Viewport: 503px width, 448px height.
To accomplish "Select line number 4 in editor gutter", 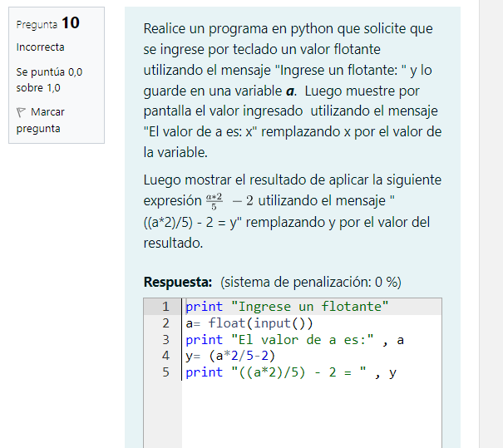I will click(165, 357).
